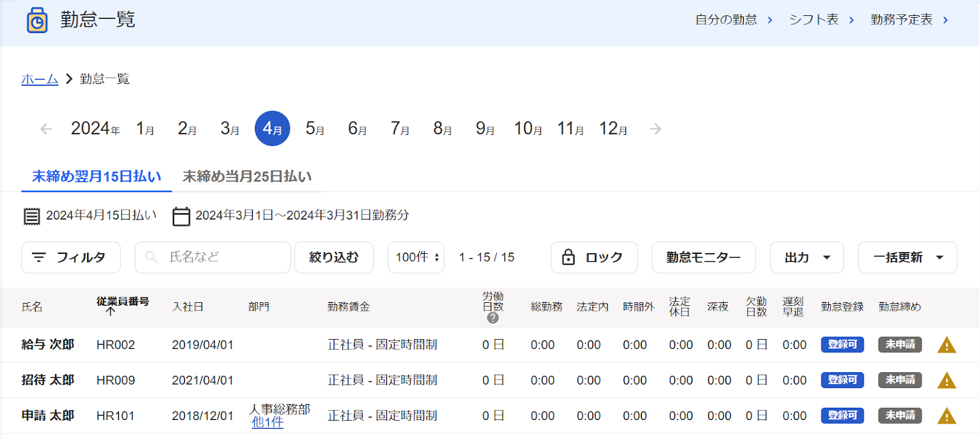Click the payslip document icon beside 2024年4月15日払い

(x=31, y=216)
